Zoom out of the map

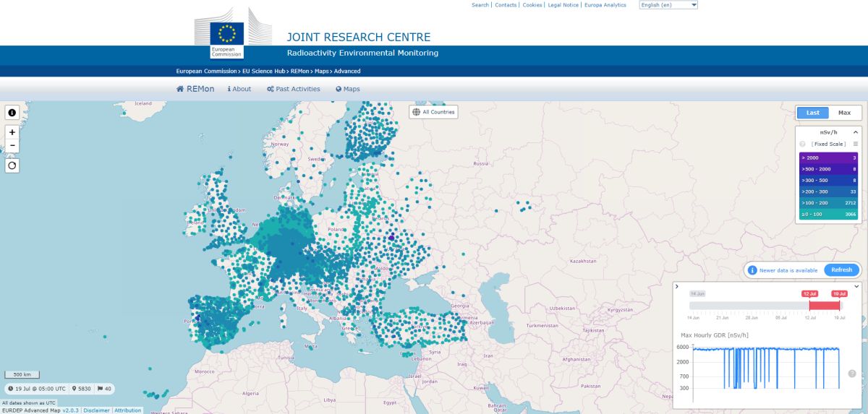tap(12, 145)
